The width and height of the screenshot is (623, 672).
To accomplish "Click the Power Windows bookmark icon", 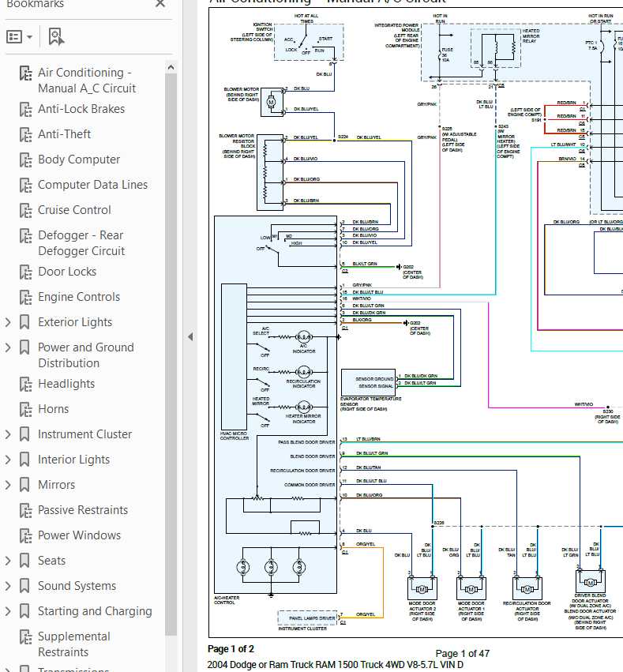I will tap(26, 536).
